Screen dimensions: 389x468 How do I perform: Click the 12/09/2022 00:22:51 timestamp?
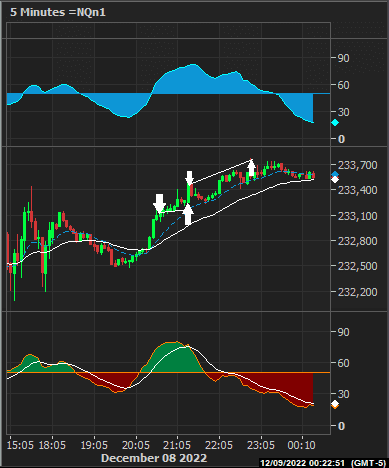pos(302,463)
